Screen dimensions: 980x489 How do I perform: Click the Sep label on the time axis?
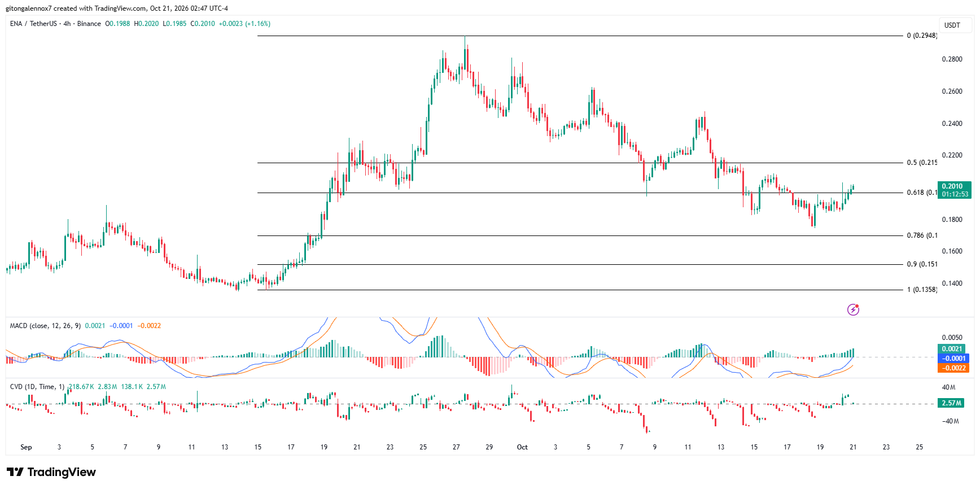pos(26,447)
